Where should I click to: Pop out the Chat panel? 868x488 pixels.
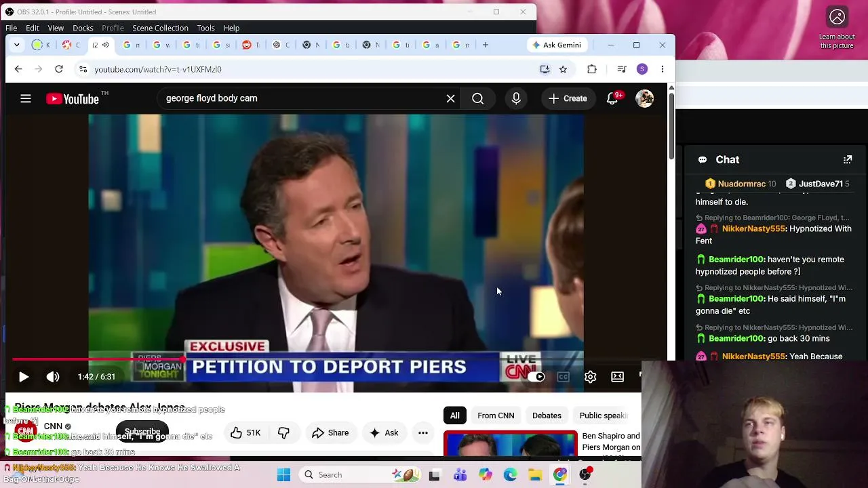[x=848, y=160]
